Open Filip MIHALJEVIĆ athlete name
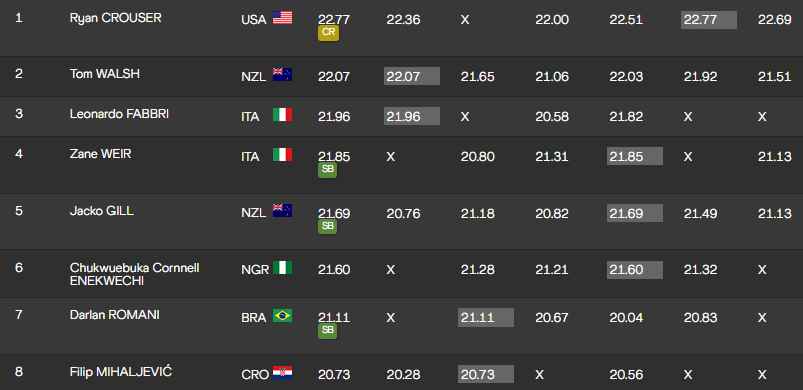 [121, 372]
